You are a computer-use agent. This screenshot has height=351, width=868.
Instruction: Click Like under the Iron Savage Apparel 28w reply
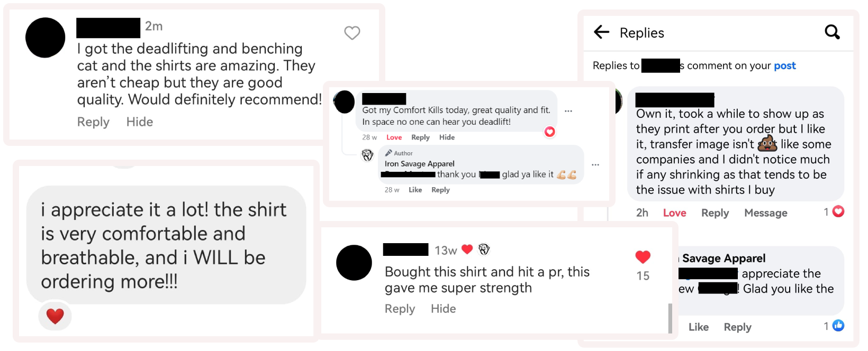[x=415, y=190]
